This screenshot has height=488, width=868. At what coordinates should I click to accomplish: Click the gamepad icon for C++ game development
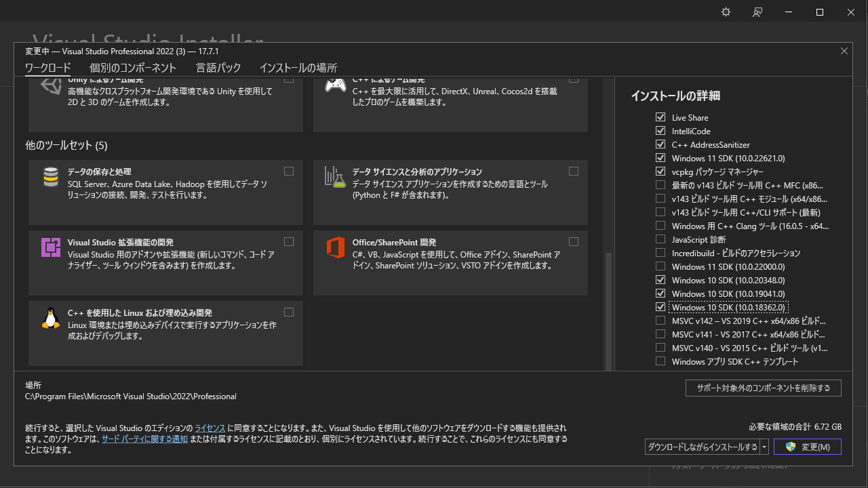pos(335,87)
